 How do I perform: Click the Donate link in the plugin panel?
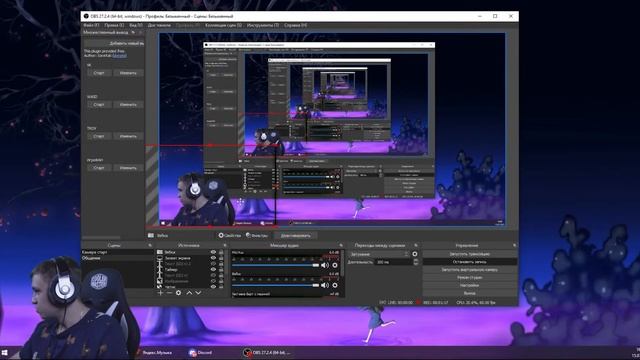(x=120, y=56)
